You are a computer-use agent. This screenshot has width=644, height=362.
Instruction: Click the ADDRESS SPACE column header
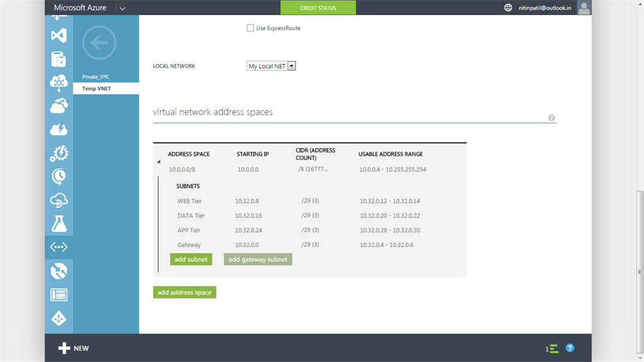[x=189, y=154]
